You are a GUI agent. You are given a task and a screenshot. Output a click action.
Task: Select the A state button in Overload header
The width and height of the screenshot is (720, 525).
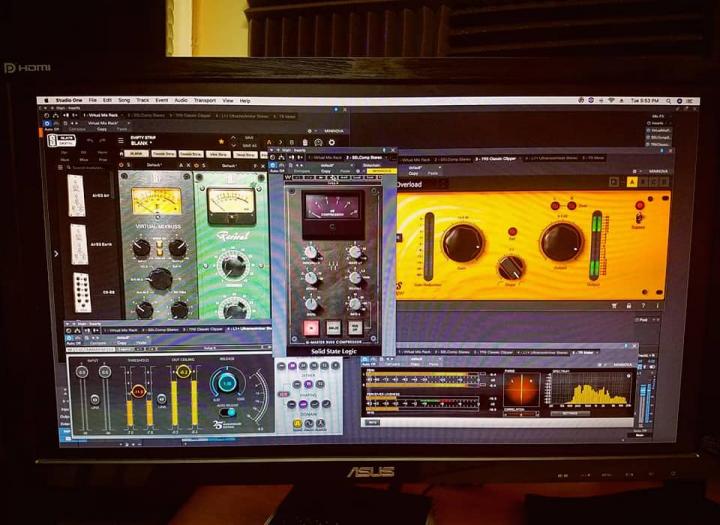click(631, 183)
